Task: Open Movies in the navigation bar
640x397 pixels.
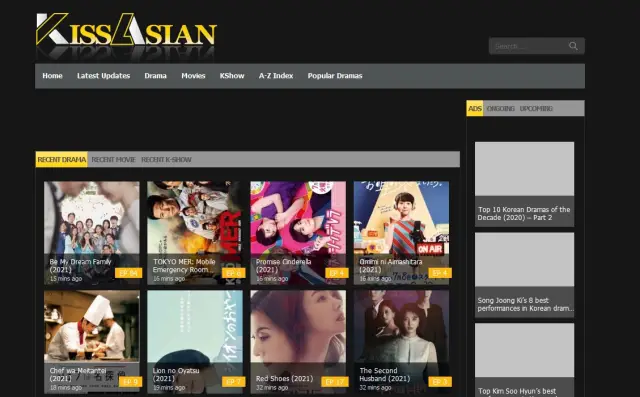Action: click(193, 75)
